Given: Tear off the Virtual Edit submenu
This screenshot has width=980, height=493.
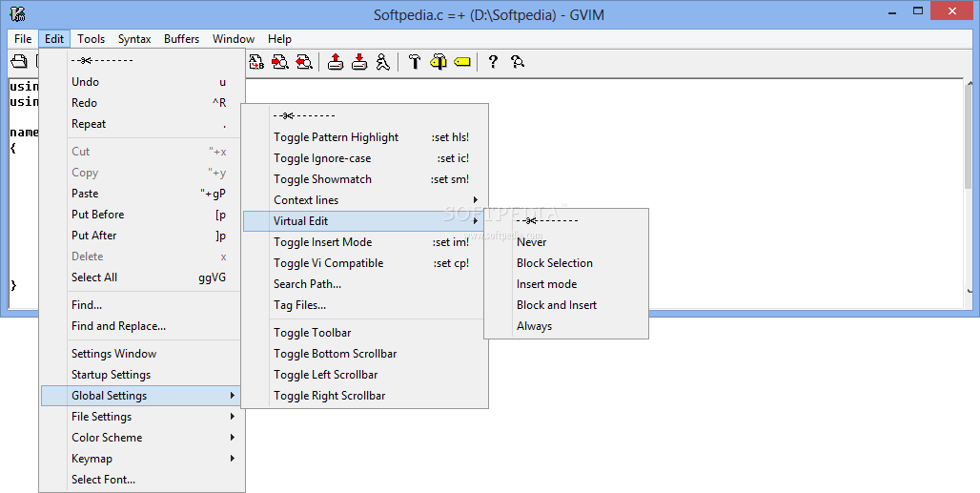Looking at the screenshot, I should point(565,220).
